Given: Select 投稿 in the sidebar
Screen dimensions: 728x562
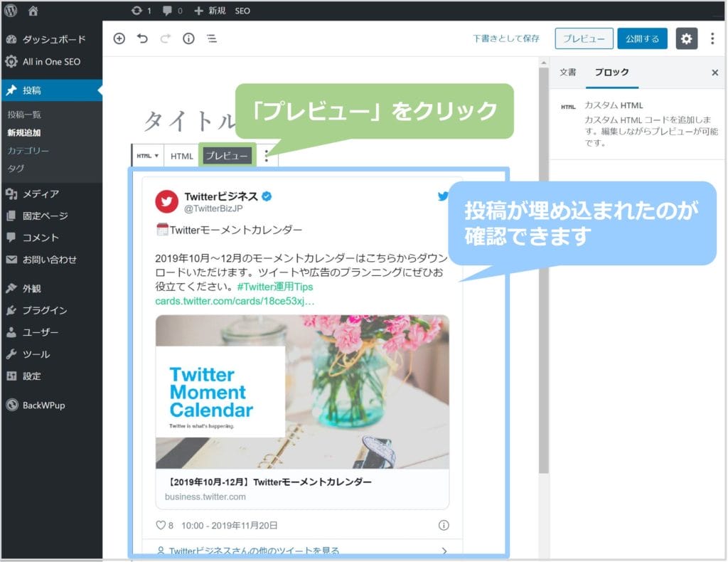Looking at the screenshot, I should coord(51,90).
